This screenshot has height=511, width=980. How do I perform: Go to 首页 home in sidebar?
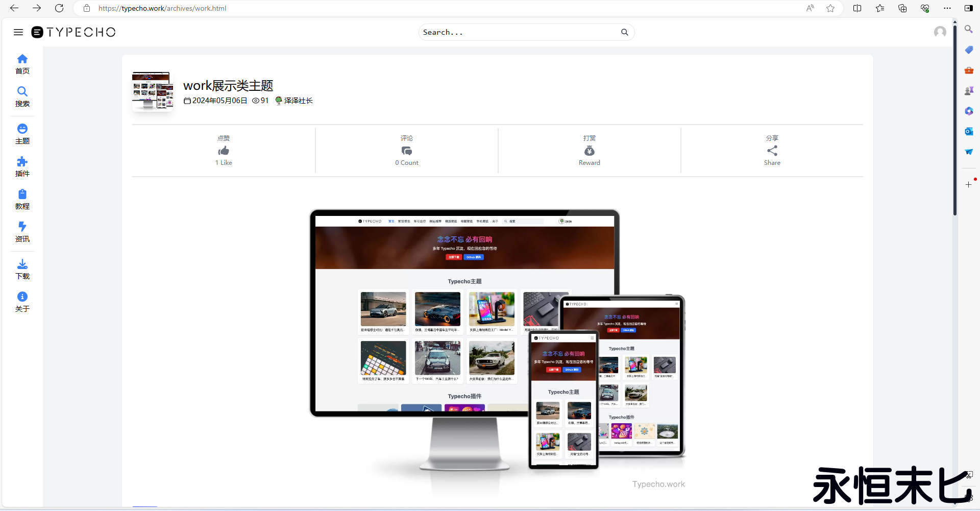tap(22, 64)
